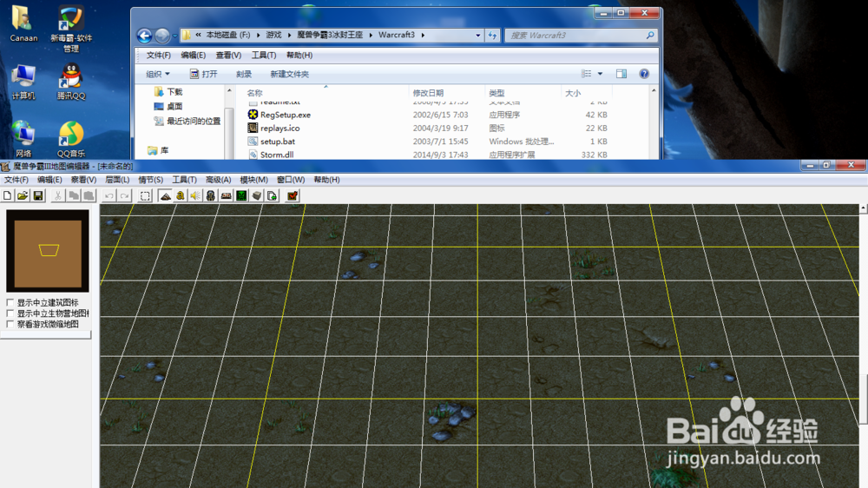Screen dimensions: 868x488
Task: Refresh the Warcraft3 folder view
Action: (x=493, y=36)
